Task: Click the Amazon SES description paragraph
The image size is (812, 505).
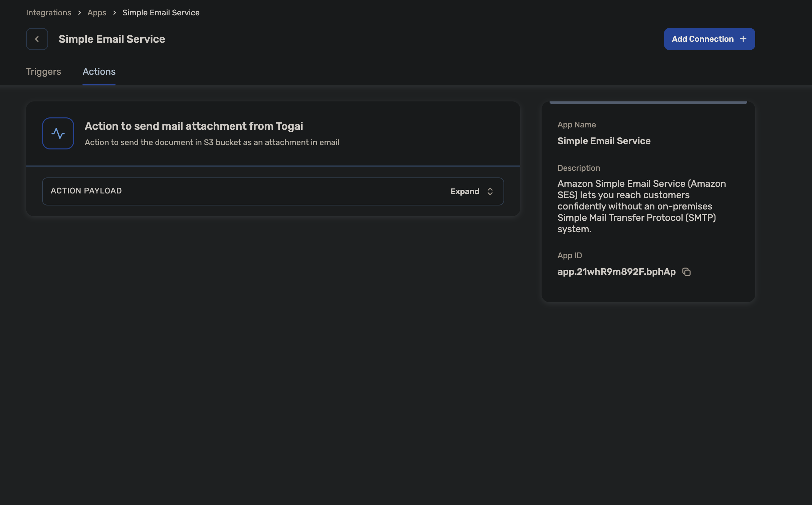Action: (x=641, y=206)
